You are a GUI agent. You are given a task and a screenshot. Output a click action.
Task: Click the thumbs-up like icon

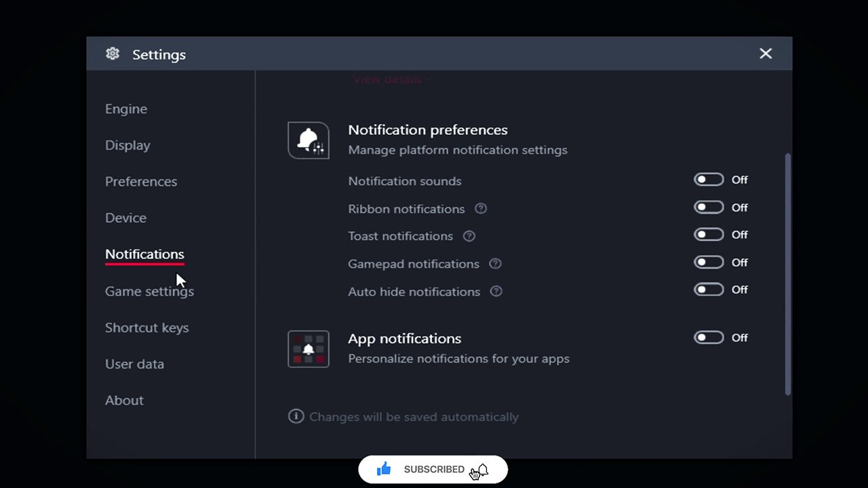384,469
